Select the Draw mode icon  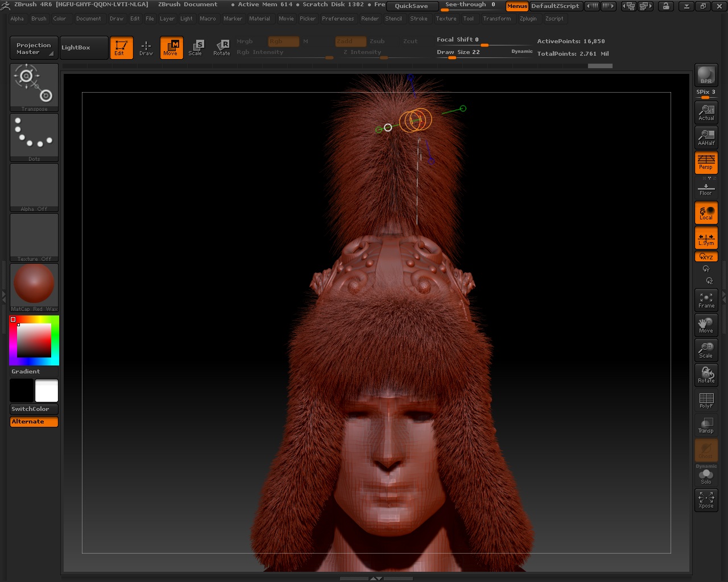[x=146, y=48]
